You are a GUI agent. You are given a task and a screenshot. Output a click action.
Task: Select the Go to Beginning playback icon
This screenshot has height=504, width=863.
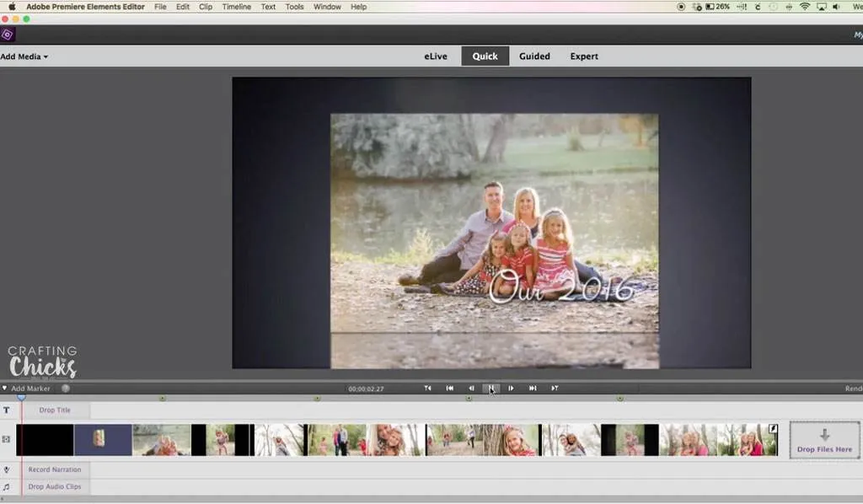[449, 388]
